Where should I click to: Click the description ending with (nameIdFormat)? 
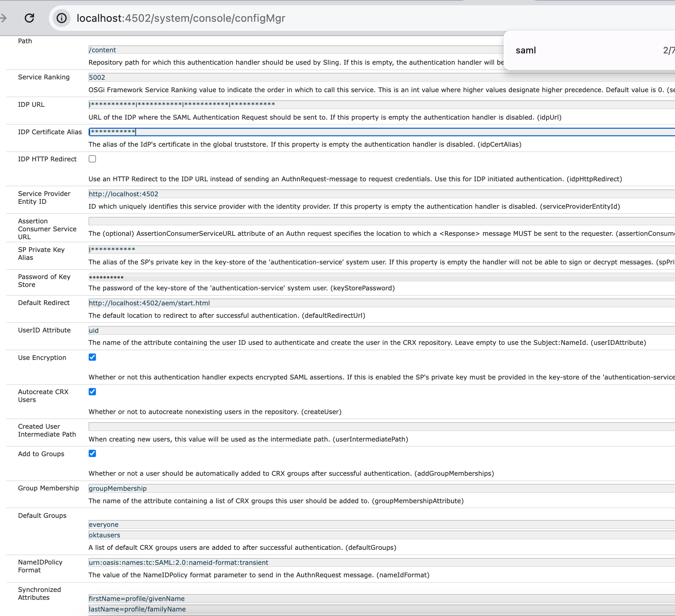(x=259, y=575)
